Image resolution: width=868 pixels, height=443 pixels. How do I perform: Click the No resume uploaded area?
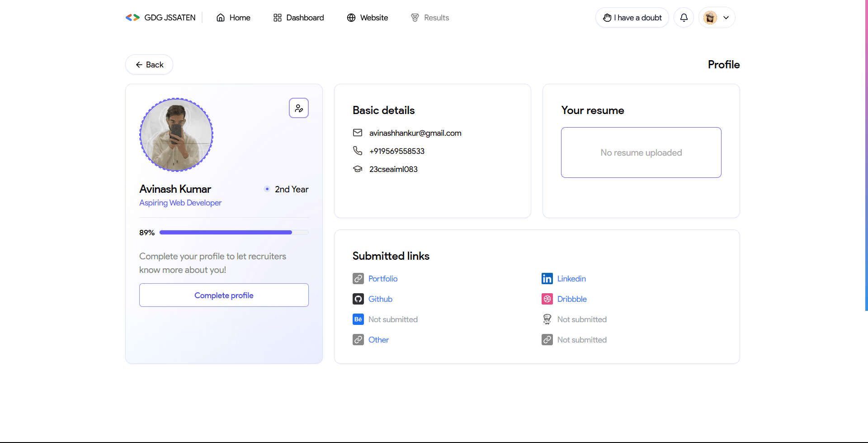point(641,152)
